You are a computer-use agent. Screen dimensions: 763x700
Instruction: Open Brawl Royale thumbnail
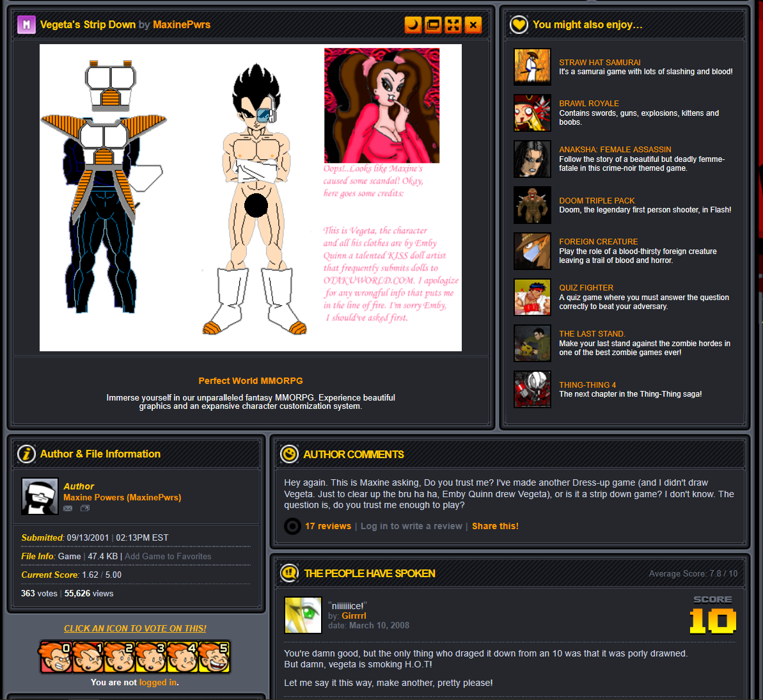pyautogui.click(x=532, y=113)
